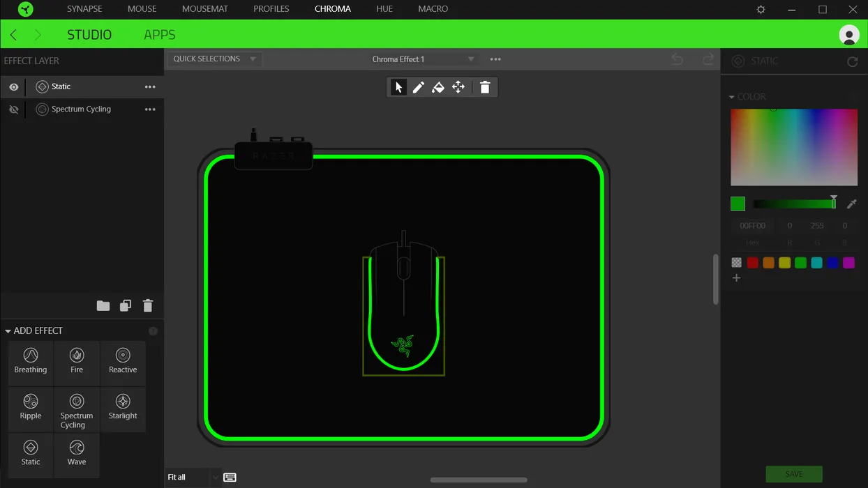Choose the blue preset swatch
This screenshot has height=488, width=868.
[x=833, y=263]
